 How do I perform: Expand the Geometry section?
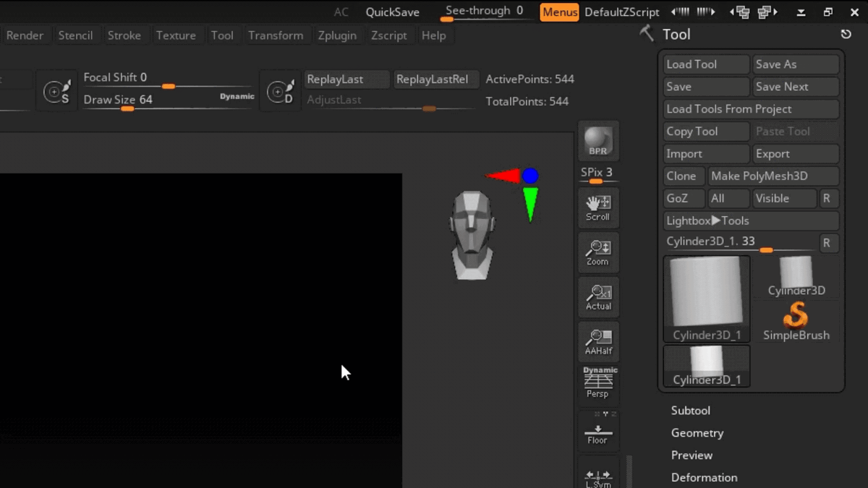coord(697,433)
